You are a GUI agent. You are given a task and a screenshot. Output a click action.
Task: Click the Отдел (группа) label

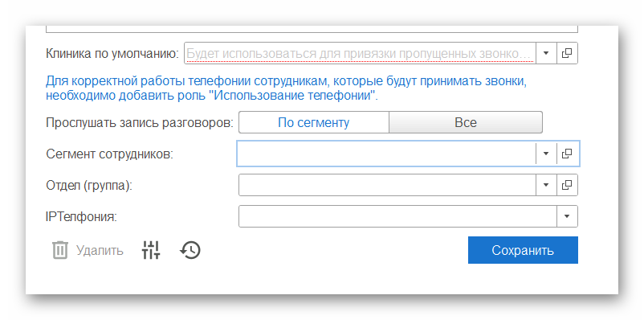coord(89,186)
